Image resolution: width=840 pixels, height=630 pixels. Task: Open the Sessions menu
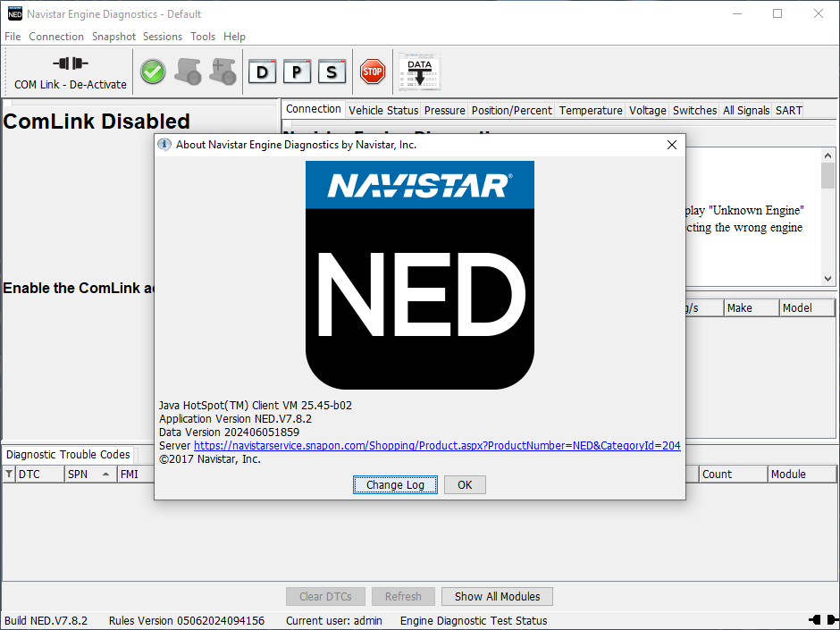tap(163, 37)
